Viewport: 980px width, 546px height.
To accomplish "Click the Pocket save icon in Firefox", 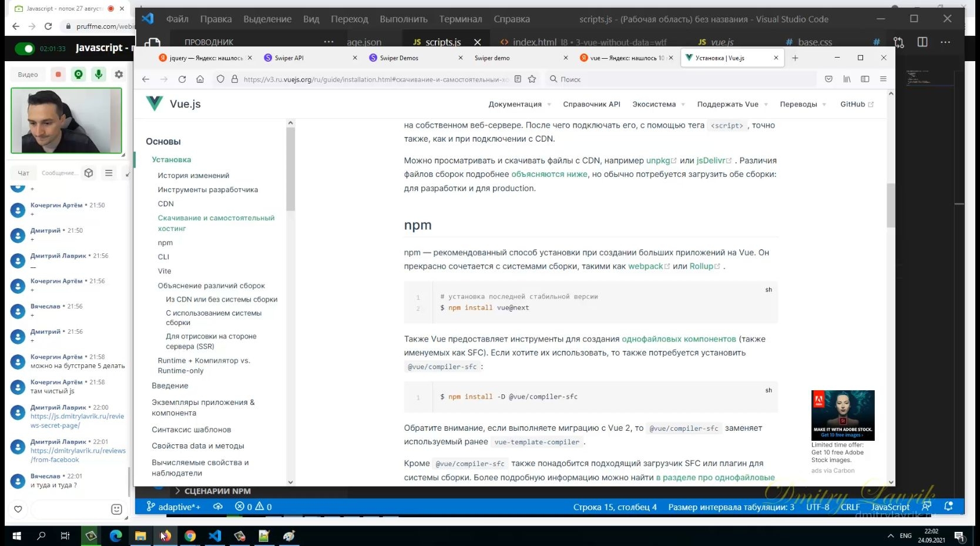I will 828,79.
